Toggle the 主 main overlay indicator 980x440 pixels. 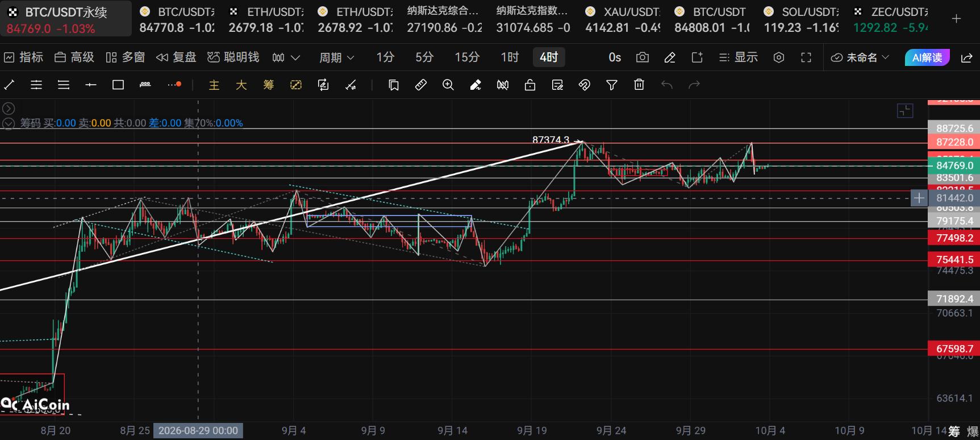214,85
